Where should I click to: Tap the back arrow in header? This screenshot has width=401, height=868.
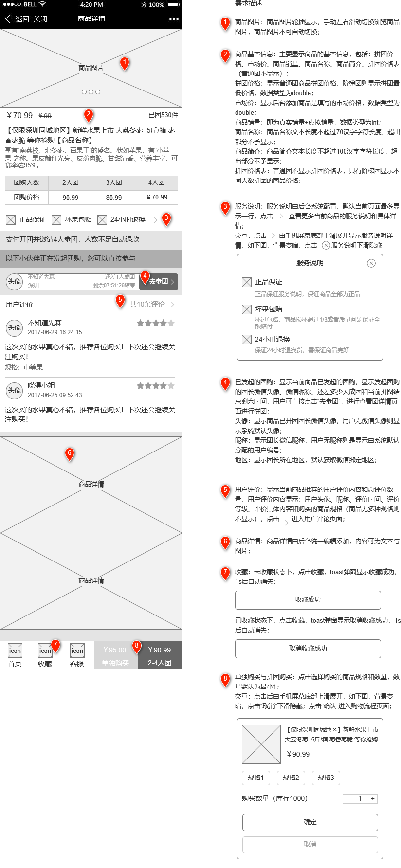(x=8, y=19)
